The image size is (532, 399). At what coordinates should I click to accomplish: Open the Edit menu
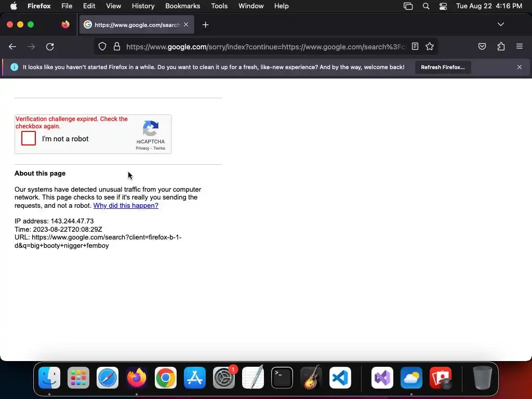tap(89, 6)
